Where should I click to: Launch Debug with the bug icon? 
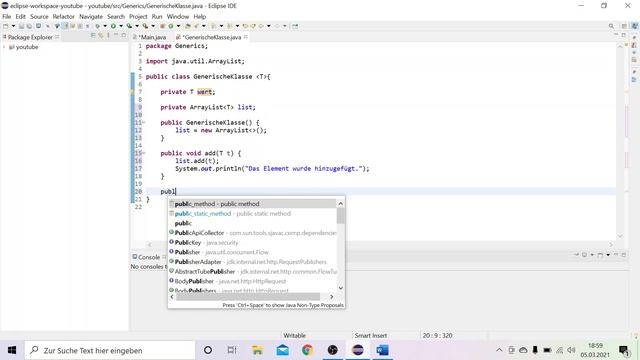pos(97,26)
